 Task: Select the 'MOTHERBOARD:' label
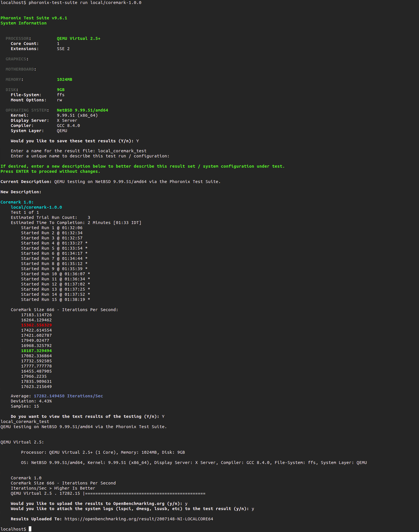[x=21, y=69]
